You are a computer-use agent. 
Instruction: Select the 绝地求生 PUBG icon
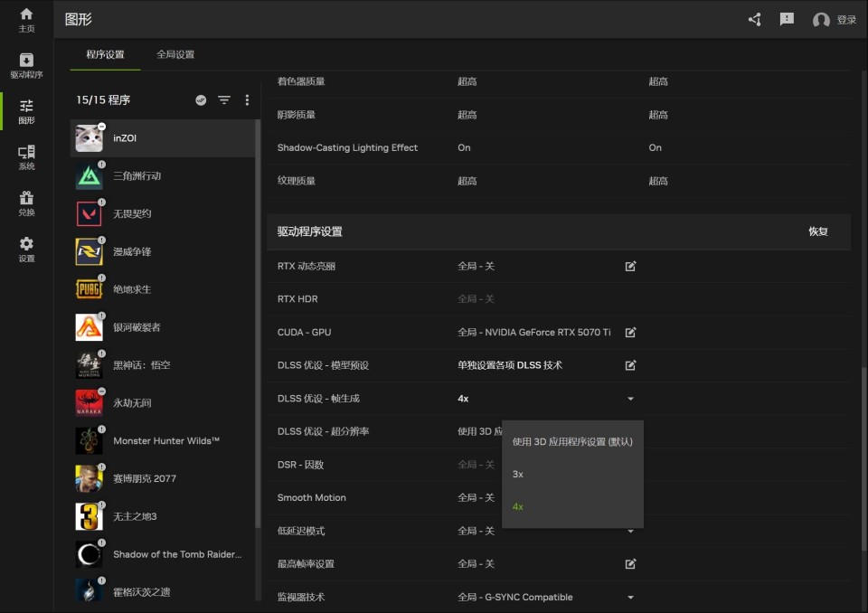tap(90, 289)
